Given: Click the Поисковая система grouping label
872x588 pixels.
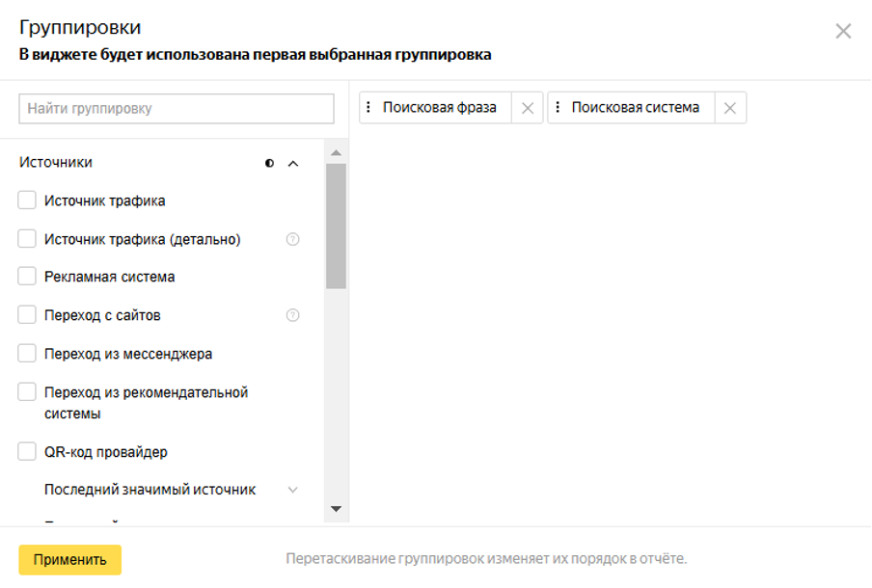Looking at the screenshot, I should (x=635, y=108).
